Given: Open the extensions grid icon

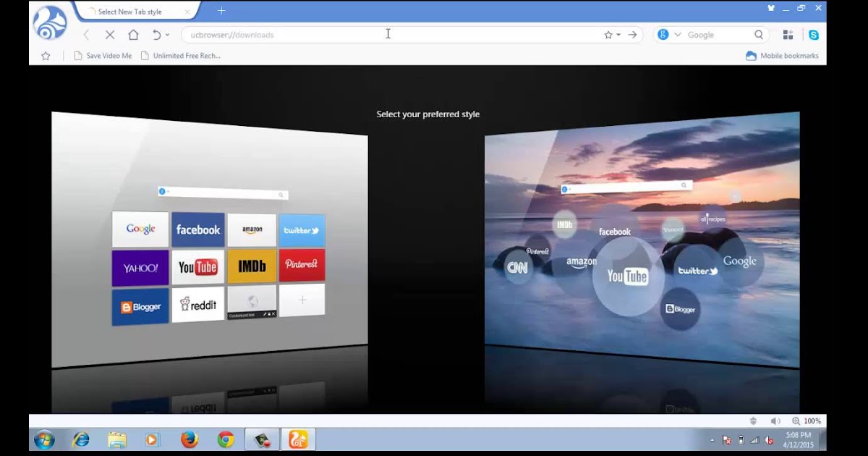Looking at the screenshot, I should (x=788, y=35).
